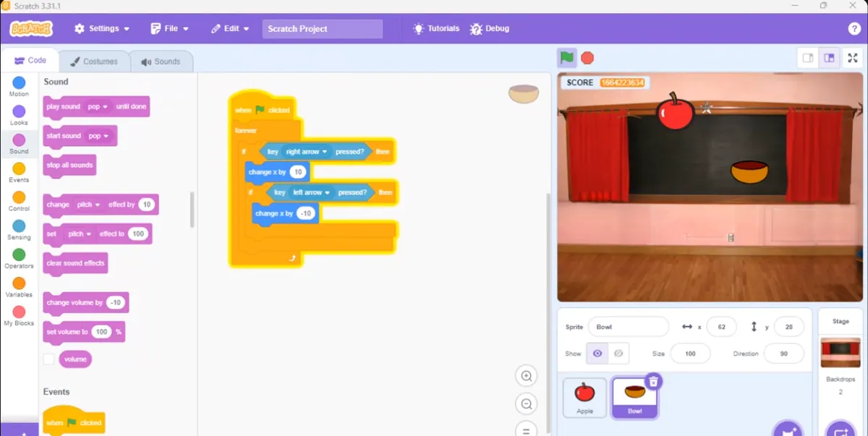Screen dimensions: 868x436
Task: Select the Stage backdrop thumbnail
Action: pyautogui.click(x=841, y=352)
